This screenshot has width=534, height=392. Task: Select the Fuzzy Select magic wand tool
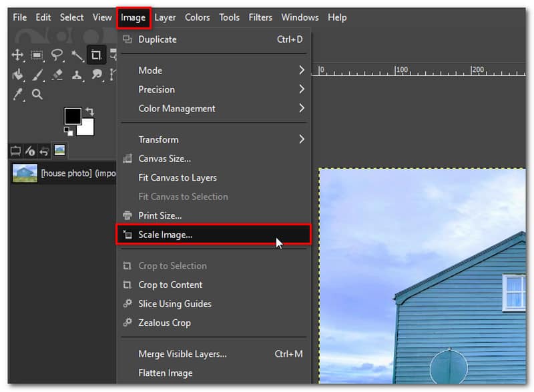pos(77,55)
